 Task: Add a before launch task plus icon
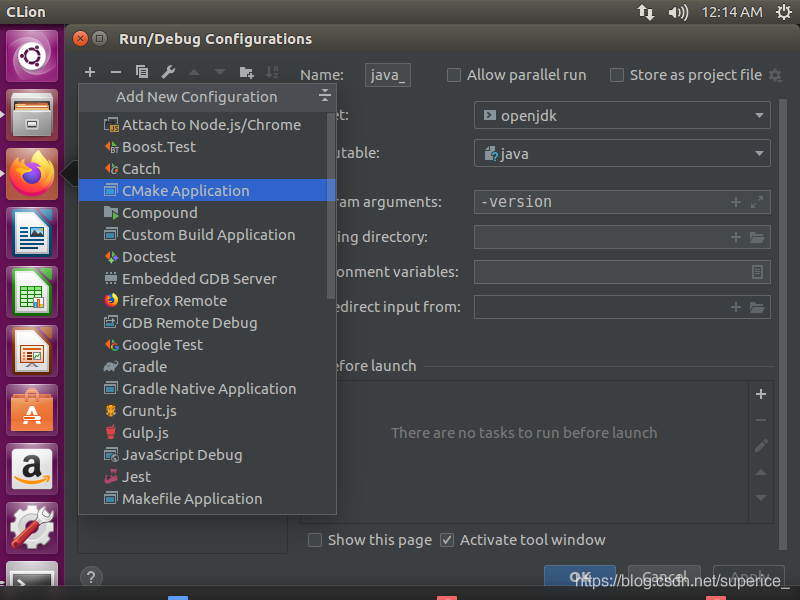pyautogui.click(x=761, y=394)
